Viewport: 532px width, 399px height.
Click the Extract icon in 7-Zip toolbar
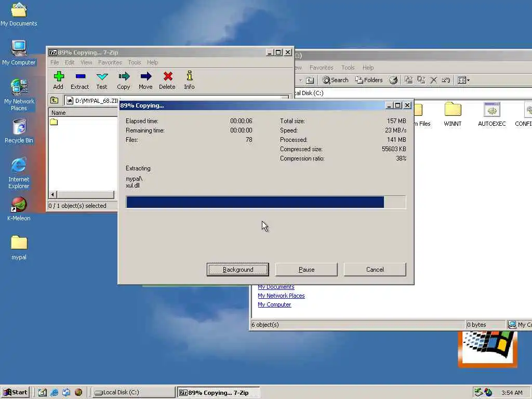point(79,81)
